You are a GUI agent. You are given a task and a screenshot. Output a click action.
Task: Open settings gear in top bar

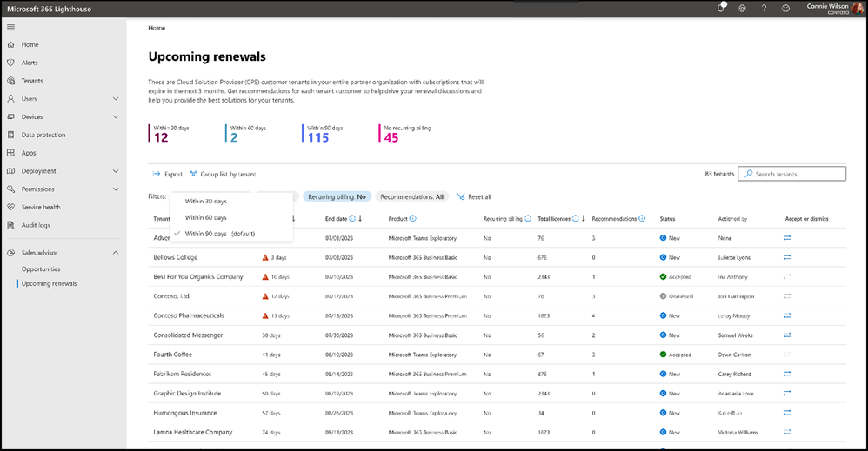[x=743, y=9]
